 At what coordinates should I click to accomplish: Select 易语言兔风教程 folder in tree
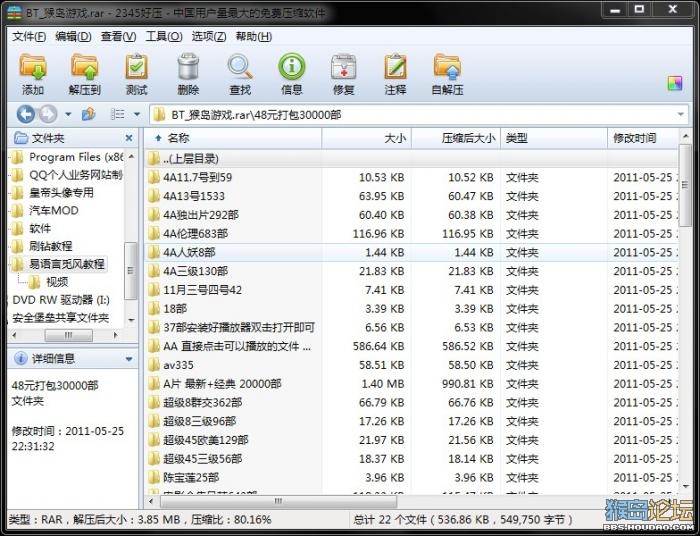[58, 264]
